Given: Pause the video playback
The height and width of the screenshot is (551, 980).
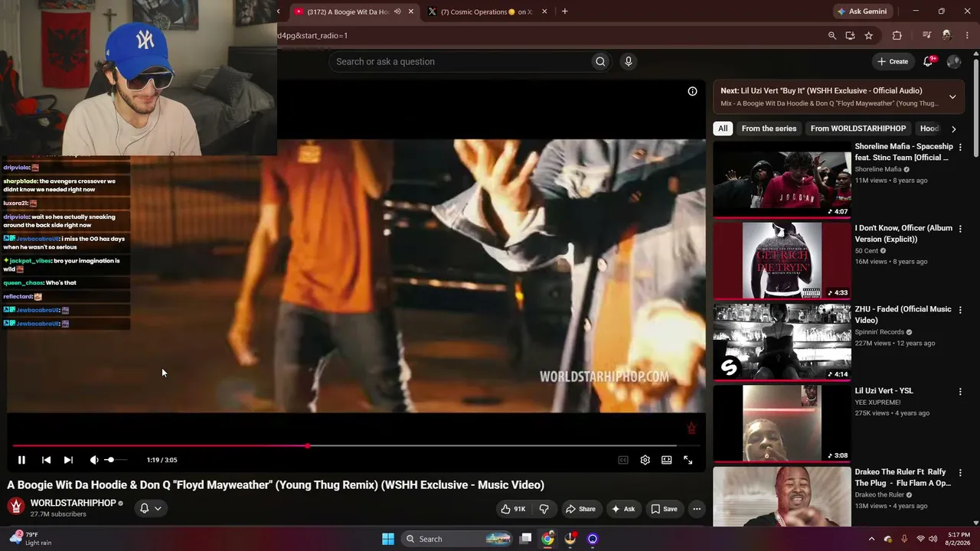Looking at the screenshot, I should 21,460.
